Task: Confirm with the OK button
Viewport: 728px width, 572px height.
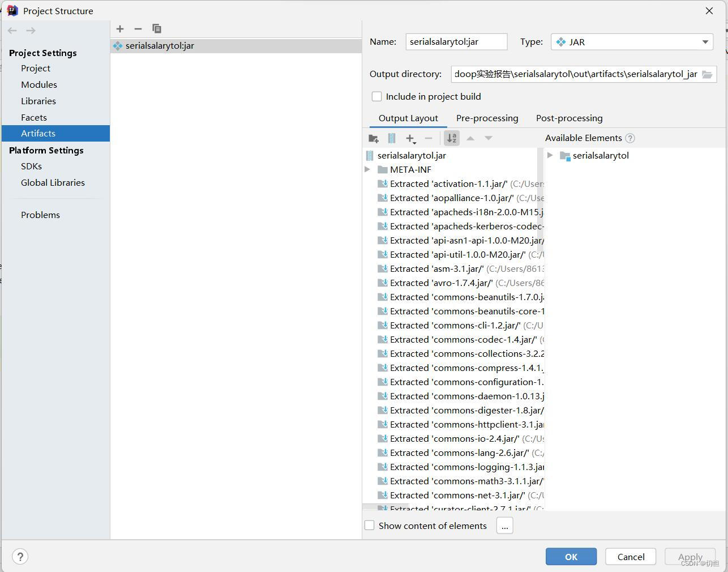Action: pos(571,557)
